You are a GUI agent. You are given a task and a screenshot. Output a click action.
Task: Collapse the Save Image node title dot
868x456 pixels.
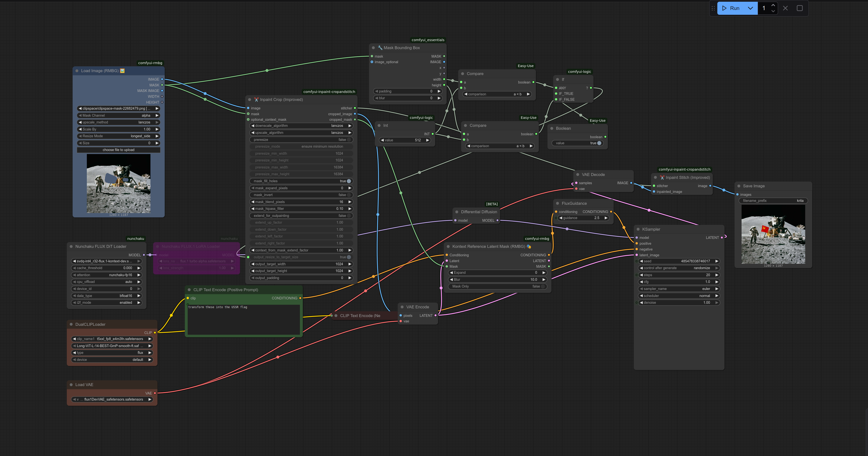coord(739,186)
